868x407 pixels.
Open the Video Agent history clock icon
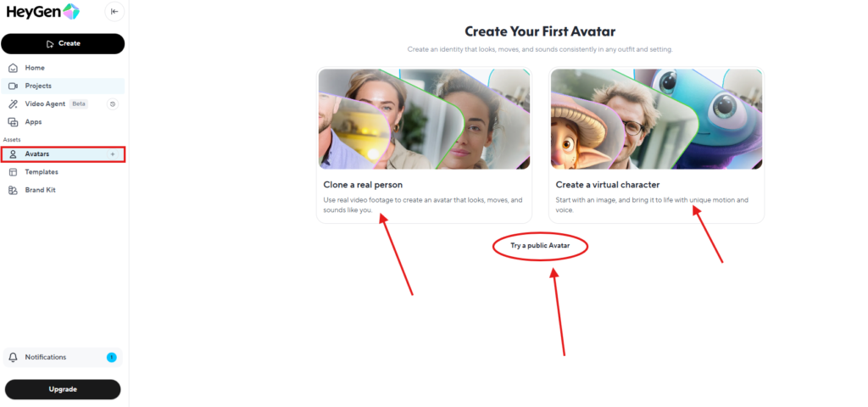113,104
